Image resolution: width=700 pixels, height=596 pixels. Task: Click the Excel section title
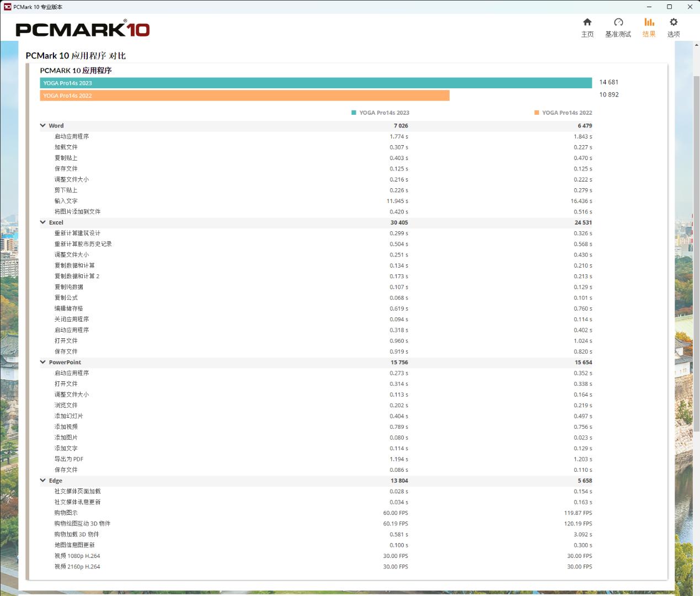pyautogui.click(x=56, y=223)
